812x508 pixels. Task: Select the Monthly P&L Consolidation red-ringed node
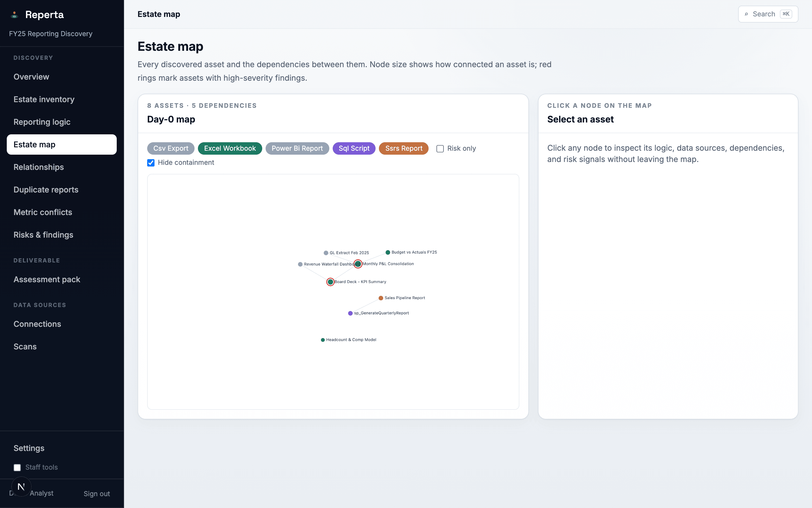click(358, 264)
